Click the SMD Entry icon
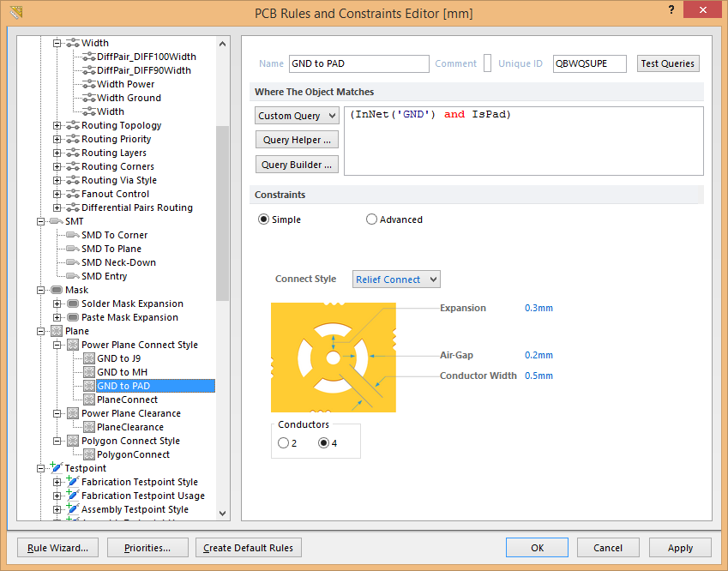The height and width of the screenshot is (571, 728). click(x=72, y=276)
